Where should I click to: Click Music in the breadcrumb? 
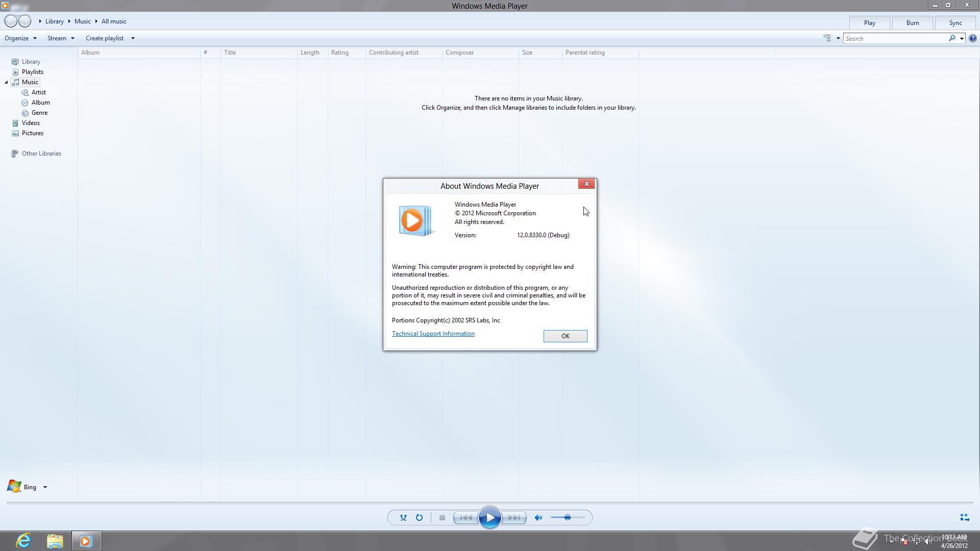coord(83,21)
